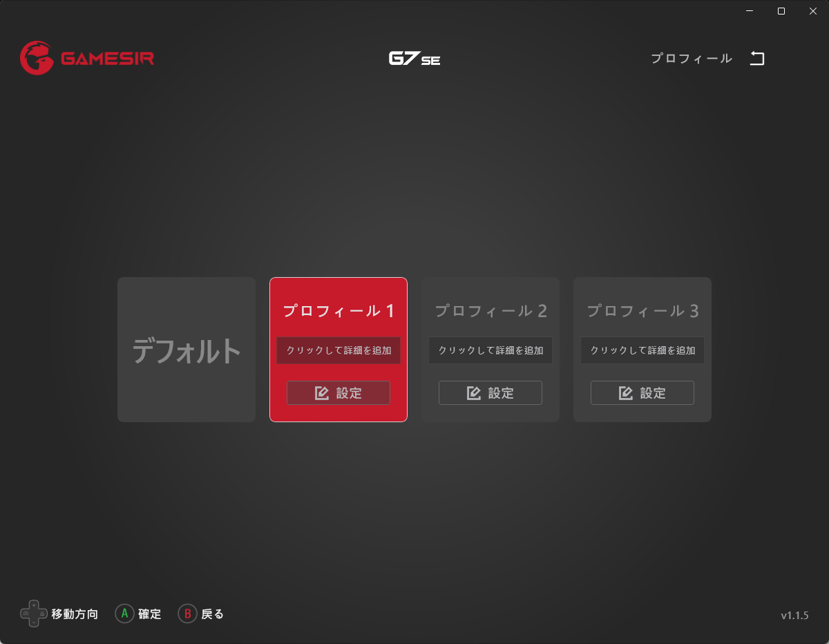Click the green A button icon
The width and height of the screenshot is (829, 644).
pos(124,614)
